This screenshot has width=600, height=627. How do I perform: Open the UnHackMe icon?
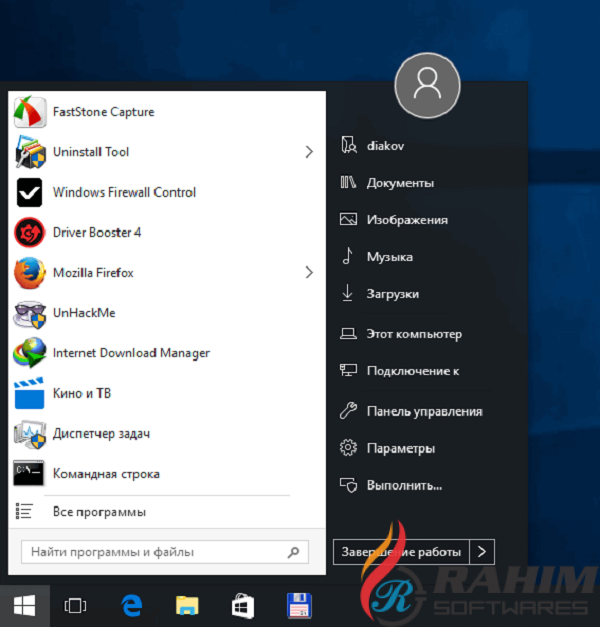pos(30,314)
